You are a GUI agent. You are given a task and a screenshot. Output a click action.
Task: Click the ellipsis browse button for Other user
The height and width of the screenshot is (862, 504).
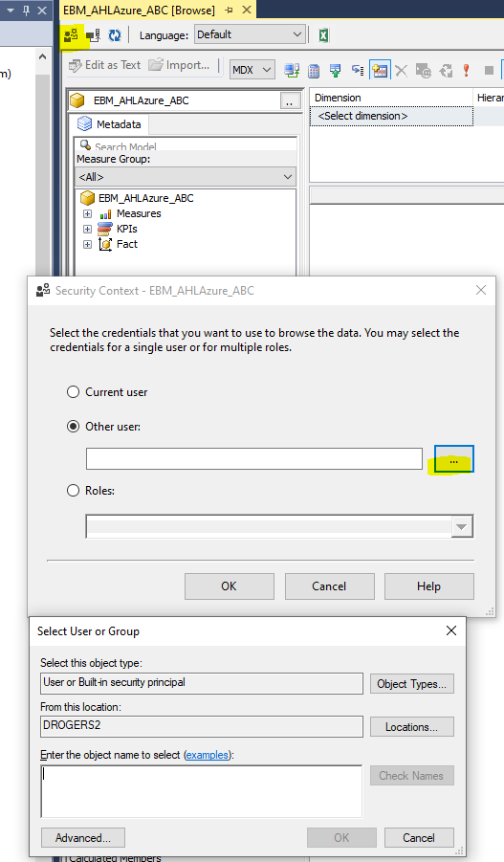coord(453,459)
